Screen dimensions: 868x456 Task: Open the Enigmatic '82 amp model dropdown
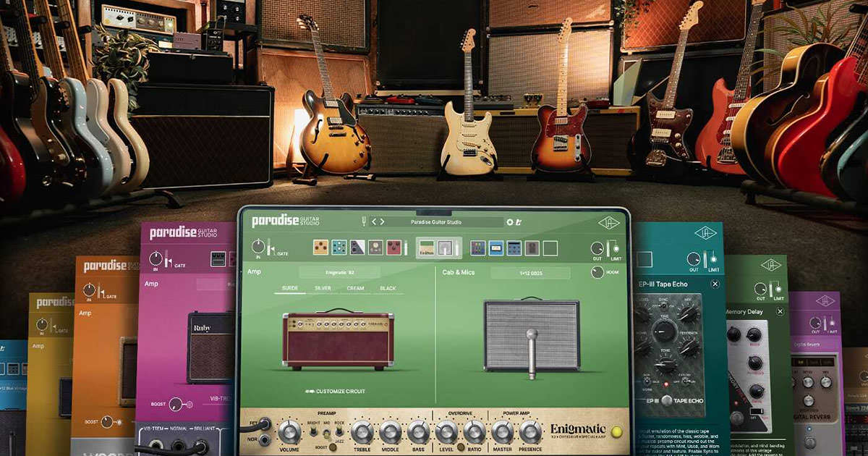click(x=339, y=273)
